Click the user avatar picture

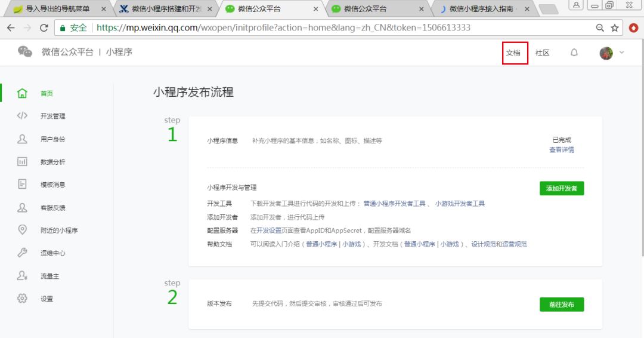(606, 53)
